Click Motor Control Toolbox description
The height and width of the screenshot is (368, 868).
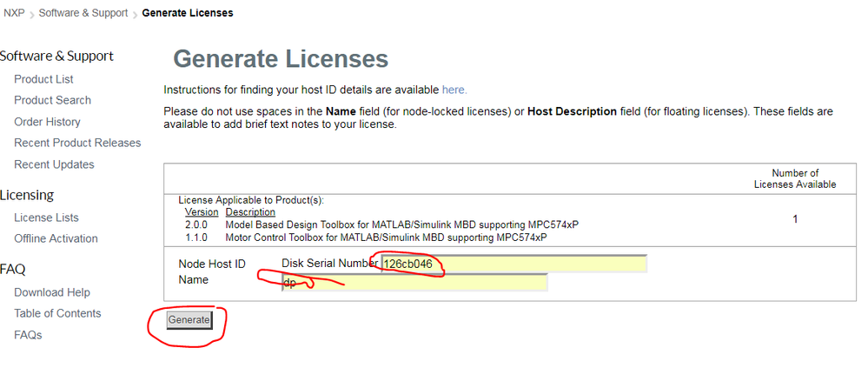[387, 238]
